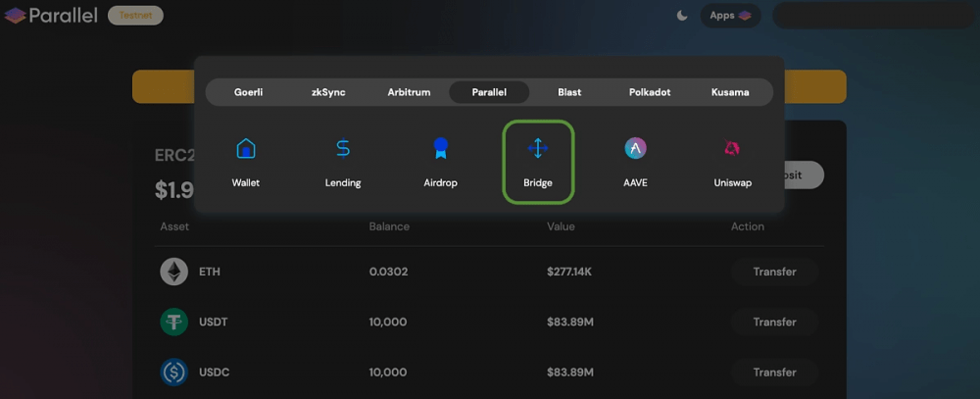
Task: Click the redacted wallet address pill
Action: pyautogui.click(x=874, y=16)
